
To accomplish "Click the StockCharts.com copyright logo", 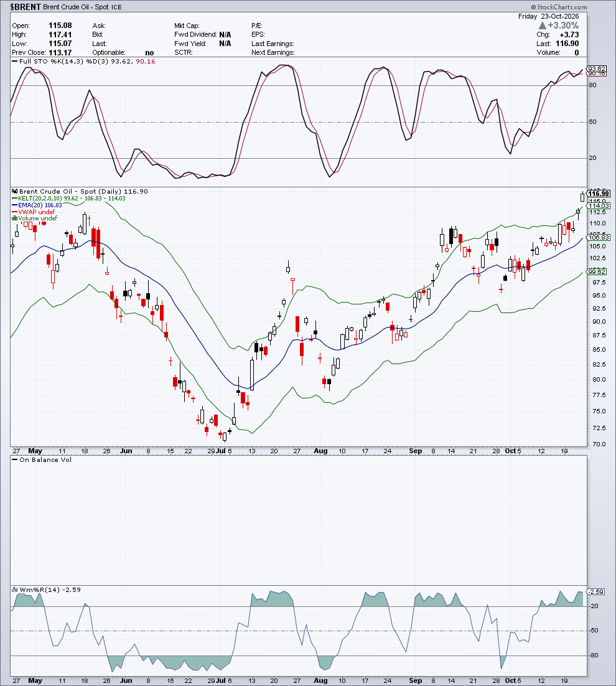I will 559,7.
